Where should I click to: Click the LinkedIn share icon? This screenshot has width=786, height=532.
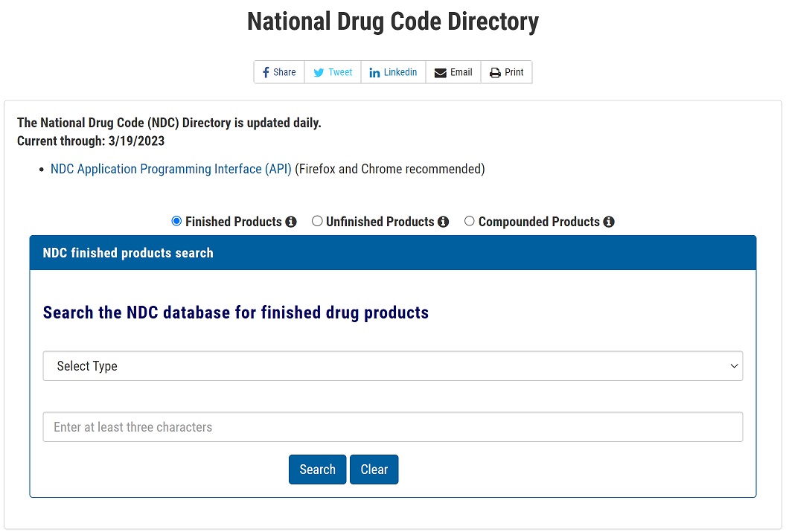pyautogui.click(x=374, y=71)
